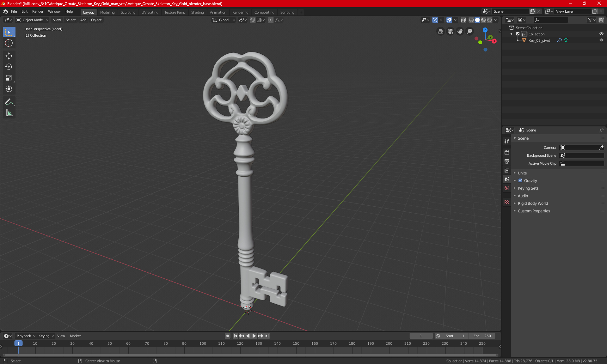Jump to the timeline start frame
This screenshot has height=364, width=607.
coord(235,336)
